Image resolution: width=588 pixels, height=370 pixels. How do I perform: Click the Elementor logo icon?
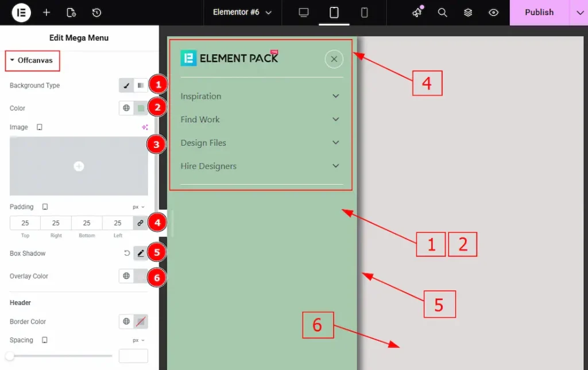coord(21,13)
